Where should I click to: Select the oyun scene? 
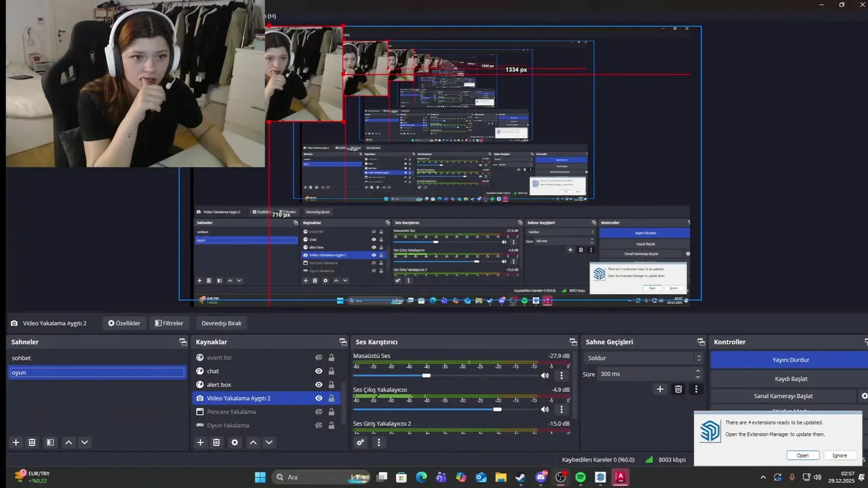tap(97, 372)
